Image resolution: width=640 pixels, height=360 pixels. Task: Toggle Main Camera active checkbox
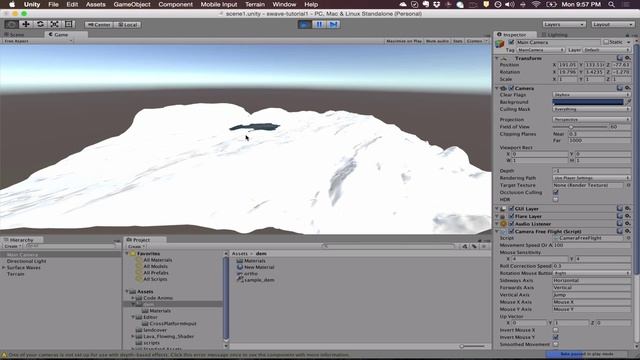[x=511, y=42]
